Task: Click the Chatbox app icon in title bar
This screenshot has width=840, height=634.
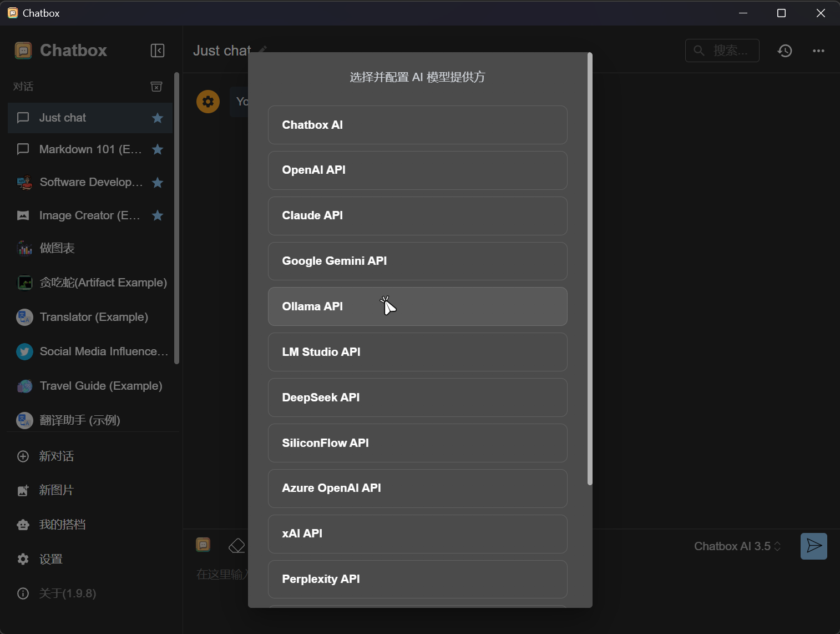Action: click(x=13, y=13)
